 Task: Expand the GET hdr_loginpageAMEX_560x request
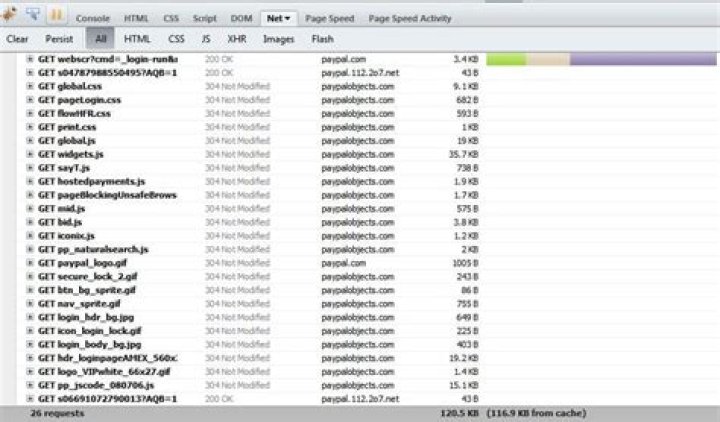[x=30, y=358]
